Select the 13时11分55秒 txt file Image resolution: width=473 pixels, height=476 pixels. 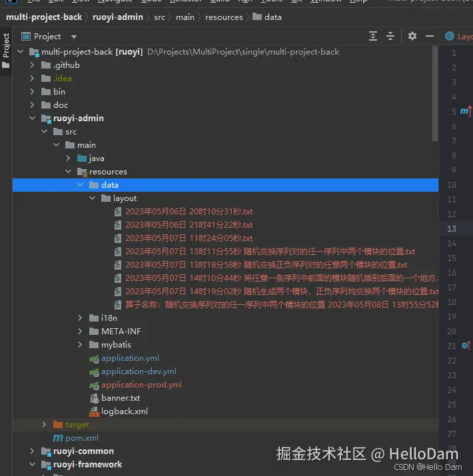point(270,252)
